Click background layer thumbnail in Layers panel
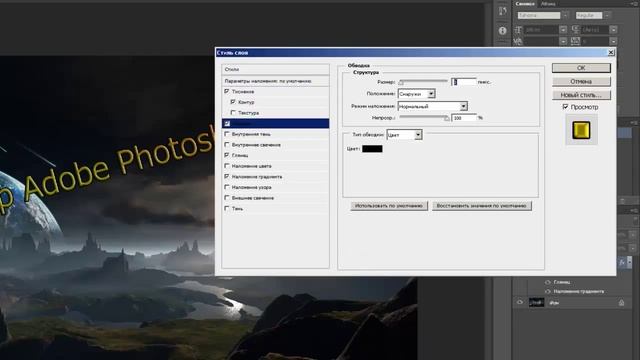 tap(536, 302)
